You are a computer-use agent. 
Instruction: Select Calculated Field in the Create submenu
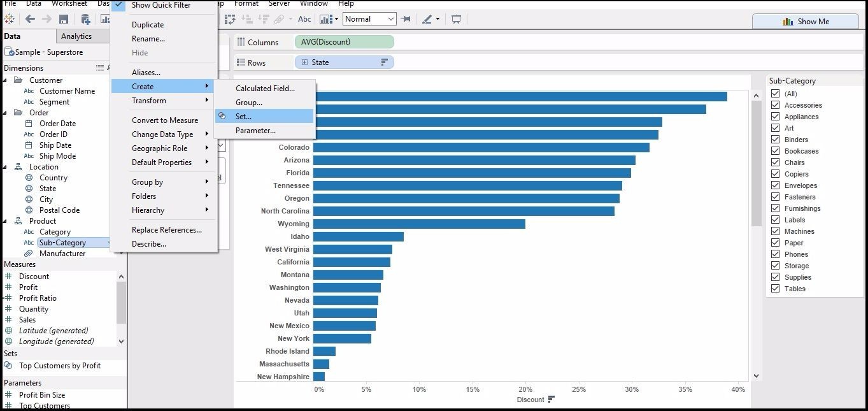tap(264, 88)
